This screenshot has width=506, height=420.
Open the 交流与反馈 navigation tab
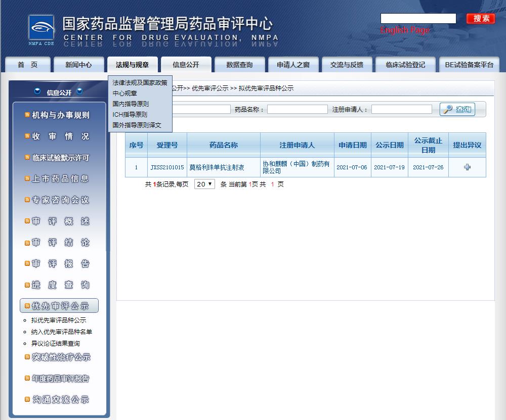coord(347,65)
